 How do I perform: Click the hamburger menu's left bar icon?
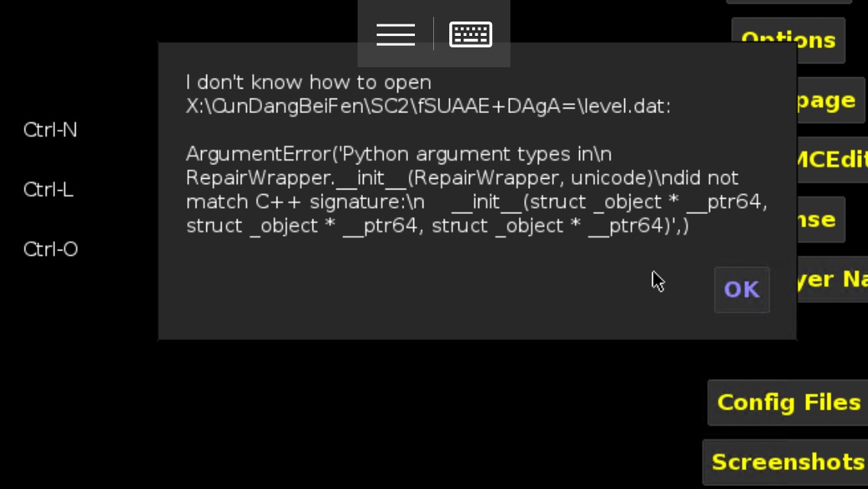pos(395,34)
